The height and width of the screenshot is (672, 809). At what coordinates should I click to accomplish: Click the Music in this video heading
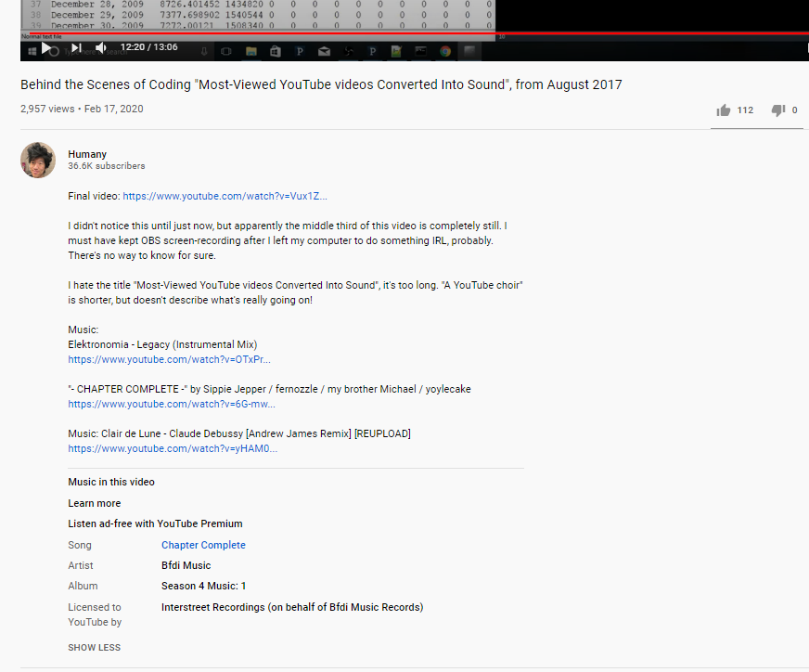(111, 482)
